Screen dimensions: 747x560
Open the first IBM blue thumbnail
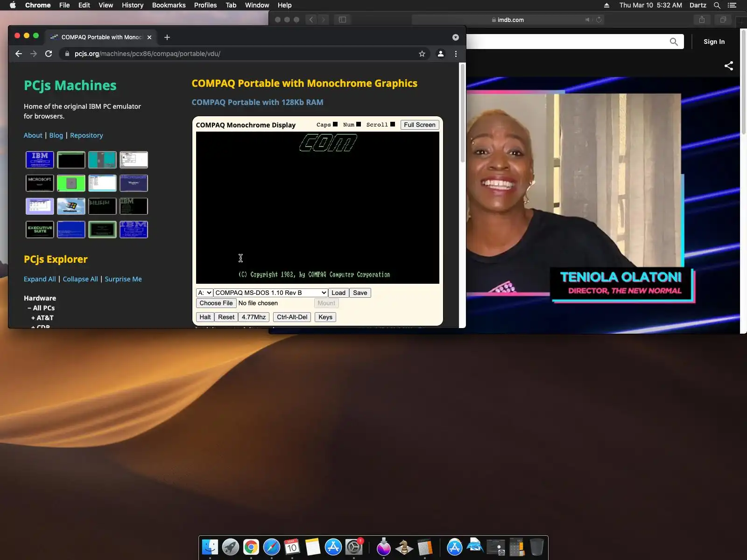click(40, 160)
